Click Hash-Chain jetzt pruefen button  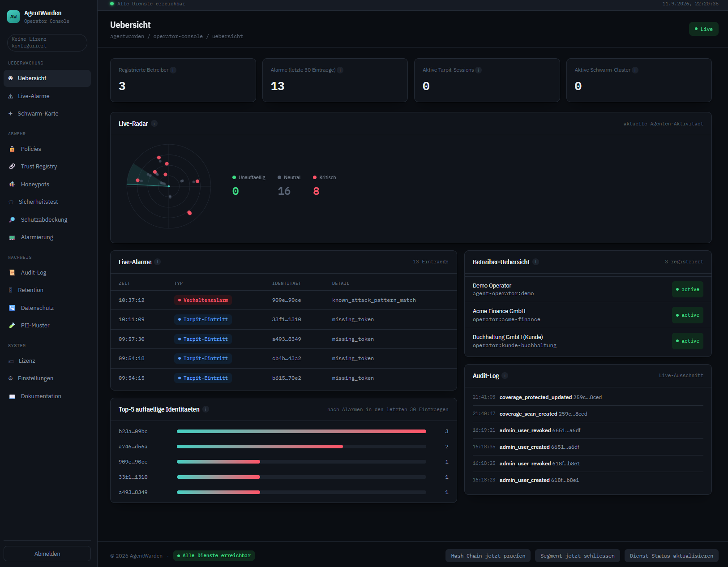coord(488,556)
